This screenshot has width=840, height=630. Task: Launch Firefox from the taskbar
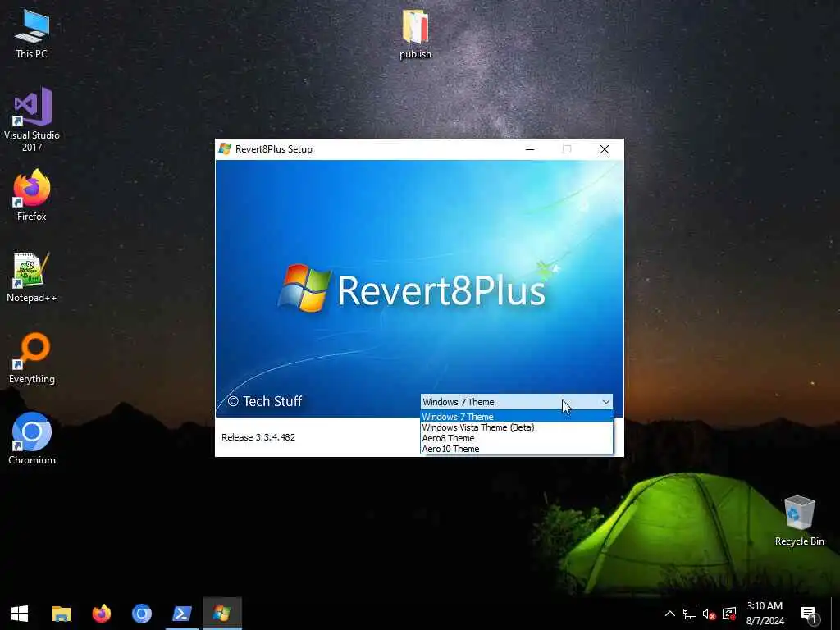coord(101,614)
